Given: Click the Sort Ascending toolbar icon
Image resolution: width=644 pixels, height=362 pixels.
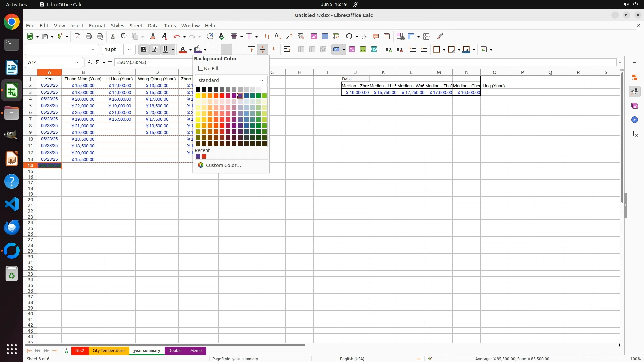Looking at the screenshot, I should pyautogui.click(x=278, y=36).
